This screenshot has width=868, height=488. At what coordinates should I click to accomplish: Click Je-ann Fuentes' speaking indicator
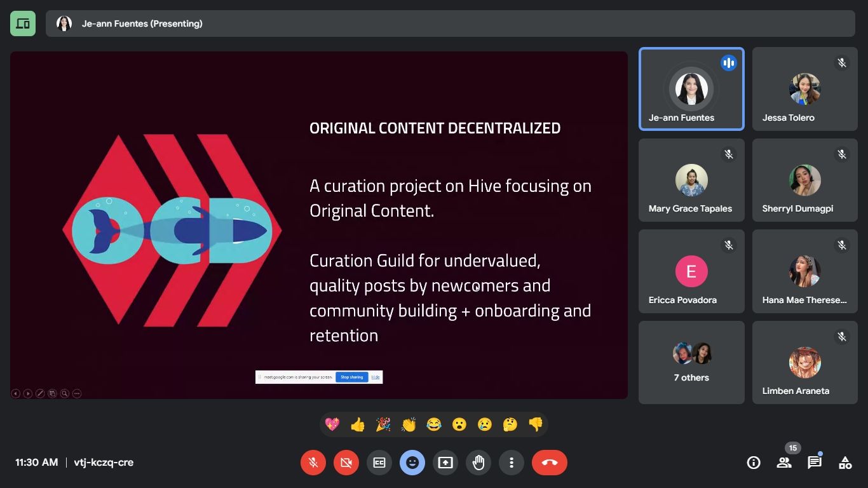[729, 63]
